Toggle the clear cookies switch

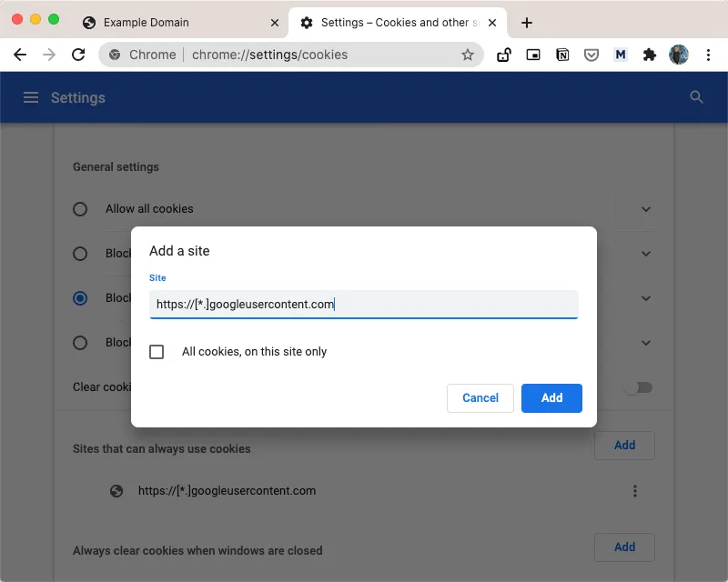point(638,387)
